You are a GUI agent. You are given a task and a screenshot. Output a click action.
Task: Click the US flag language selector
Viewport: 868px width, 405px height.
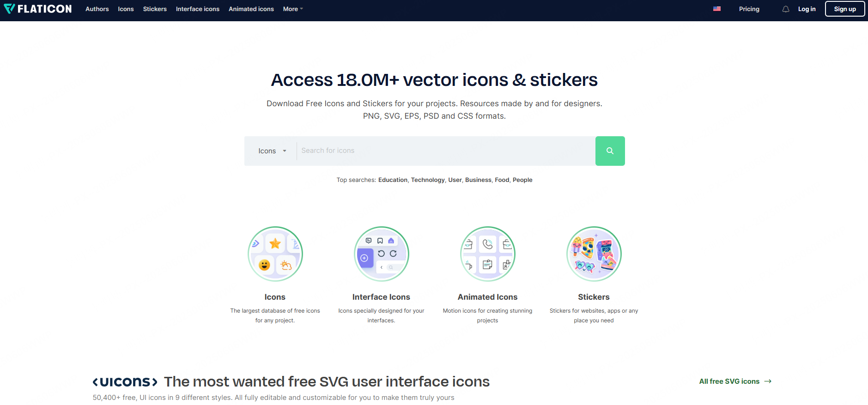click(717, 9)
